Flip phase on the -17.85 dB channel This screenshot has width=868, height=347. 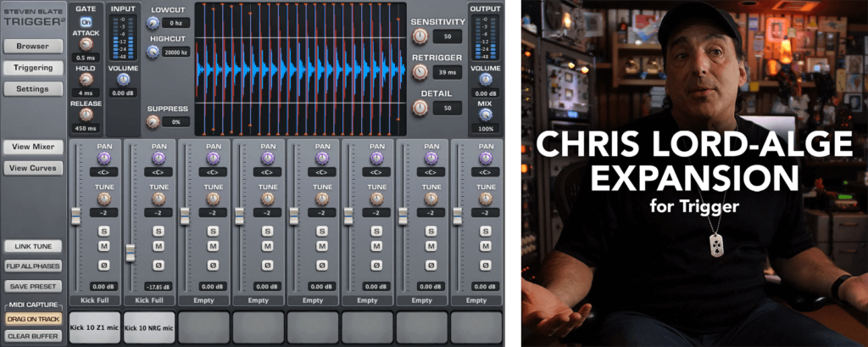coord(159,266)
